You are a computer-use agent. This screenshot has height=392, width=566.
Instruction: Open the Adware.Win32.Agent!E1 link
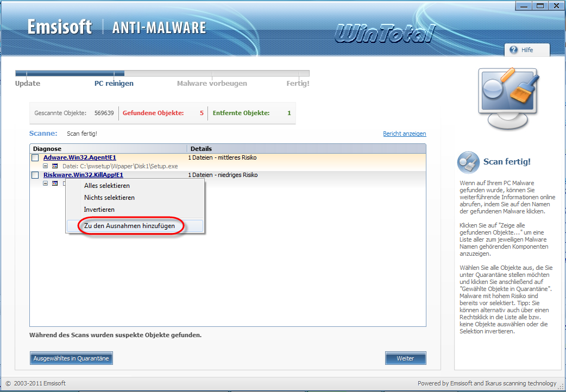pos(80,157)
